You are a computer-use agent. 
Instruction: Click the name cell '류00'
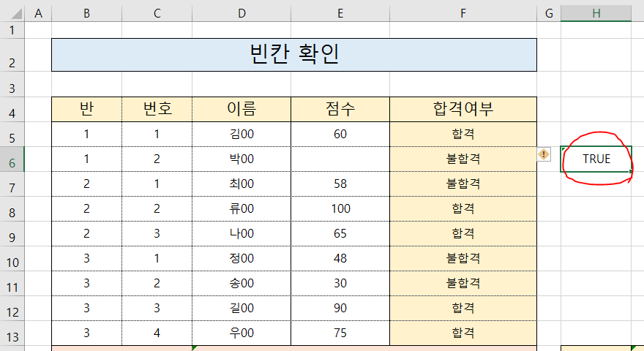241,208
